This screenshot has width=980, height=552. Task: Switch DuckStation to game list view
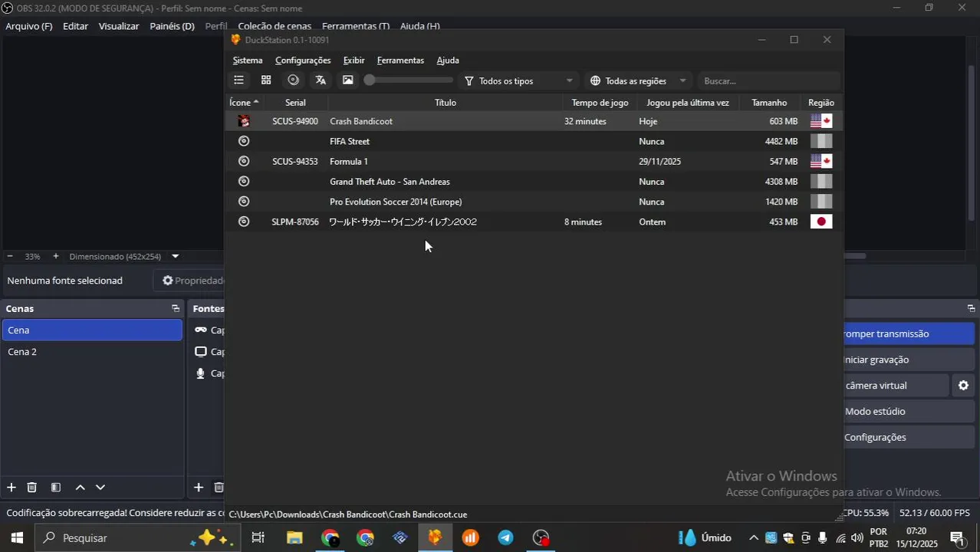click(238, 80)
